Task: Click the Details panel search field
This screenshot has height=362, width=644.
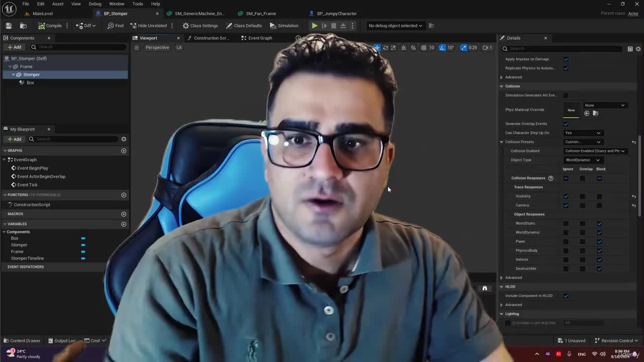Action: (562, 49)
